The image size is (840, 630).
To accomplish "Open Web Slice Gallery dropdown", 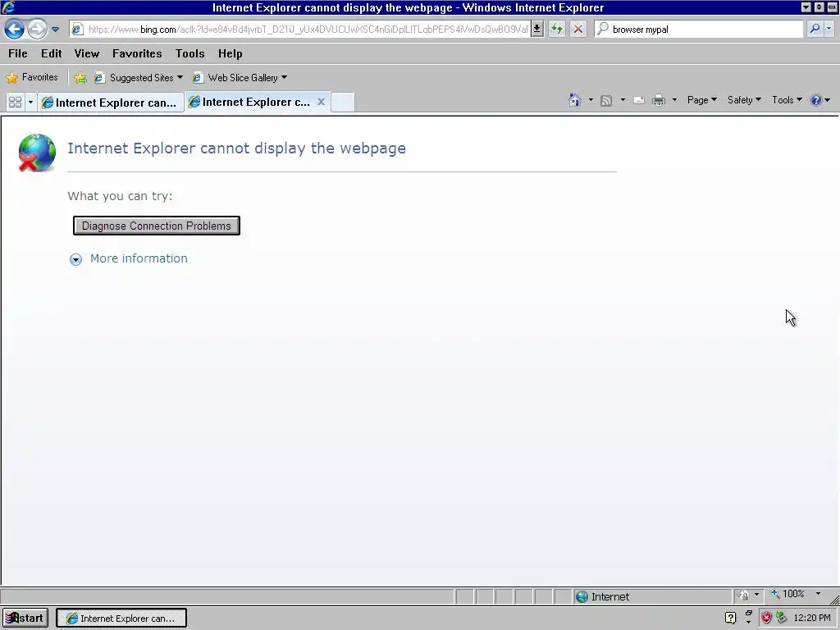I will pos(240,78).
